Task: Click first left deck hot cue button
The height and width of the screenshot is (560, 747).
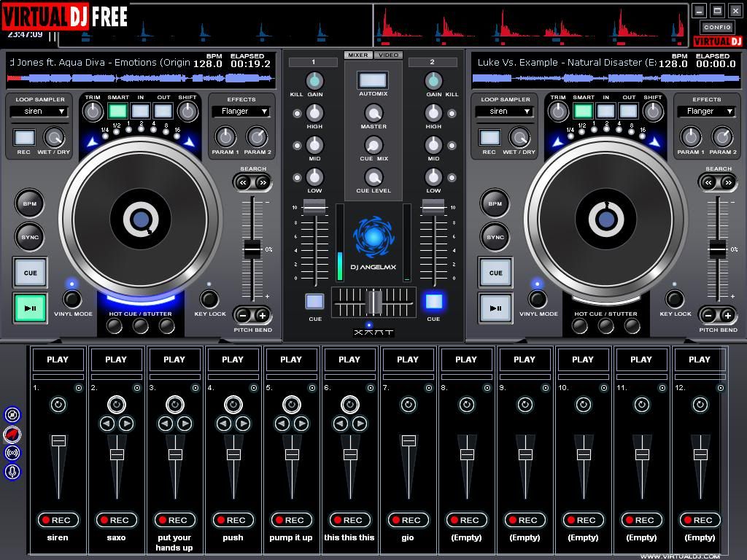Action: pos(114,326)
